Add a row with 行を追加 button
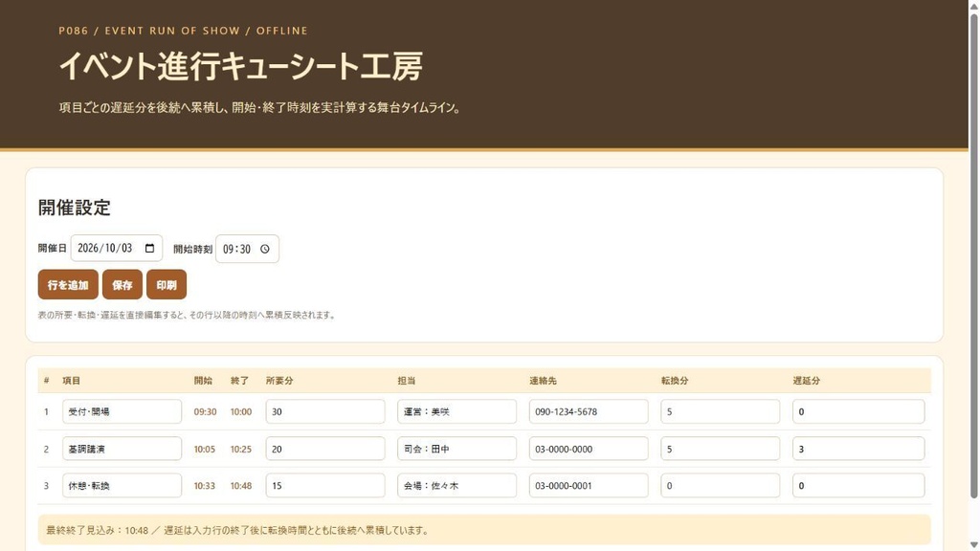The width and height of the screenshot is (980, 551). point(68,285)
